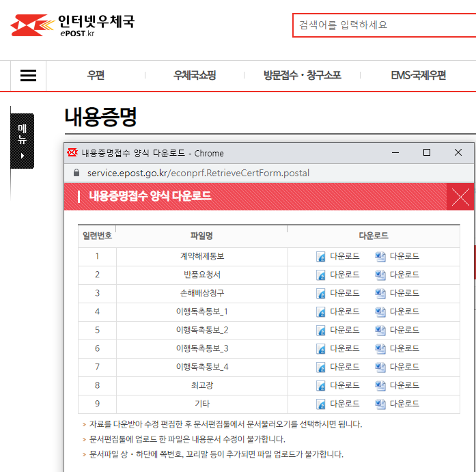The height and width of the screenshot is (472, 476).
Task: Maximize the Chrome popup window
Action: click(x=427, y=153)
